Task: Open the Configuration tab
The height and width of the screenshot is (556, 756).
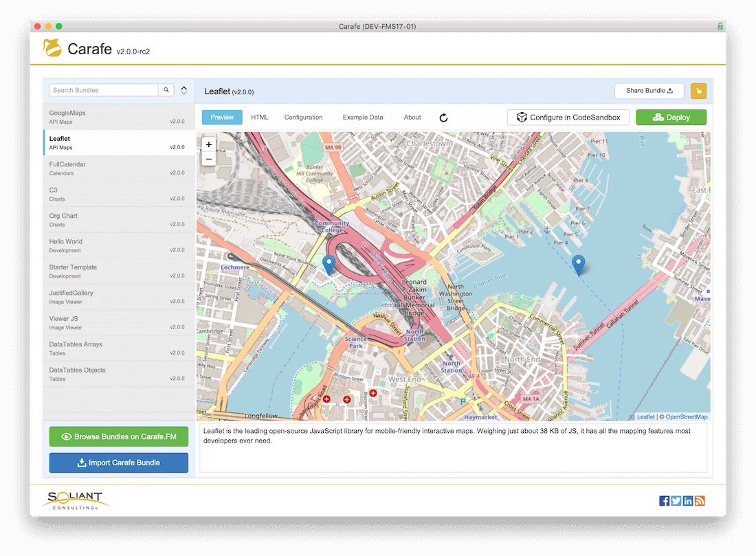Action: tap(303, 118)
